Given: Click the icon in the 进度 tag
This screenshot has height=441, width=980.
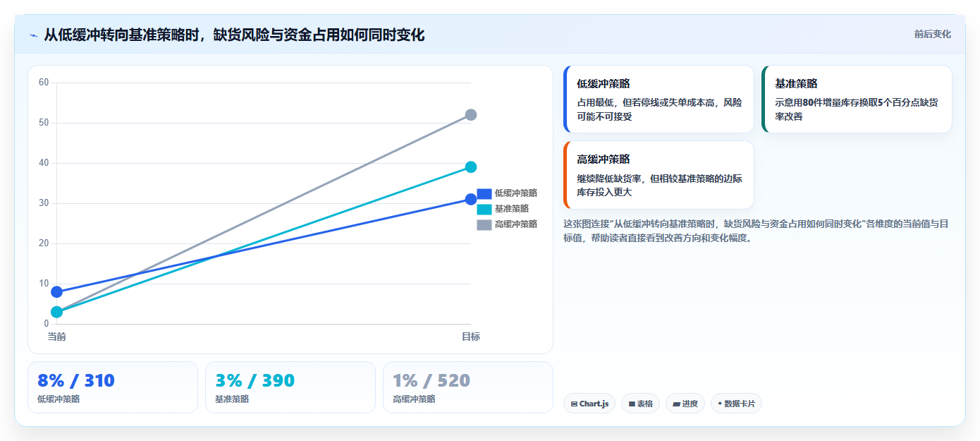Looking at the screenshot, I should pos(676,404).
